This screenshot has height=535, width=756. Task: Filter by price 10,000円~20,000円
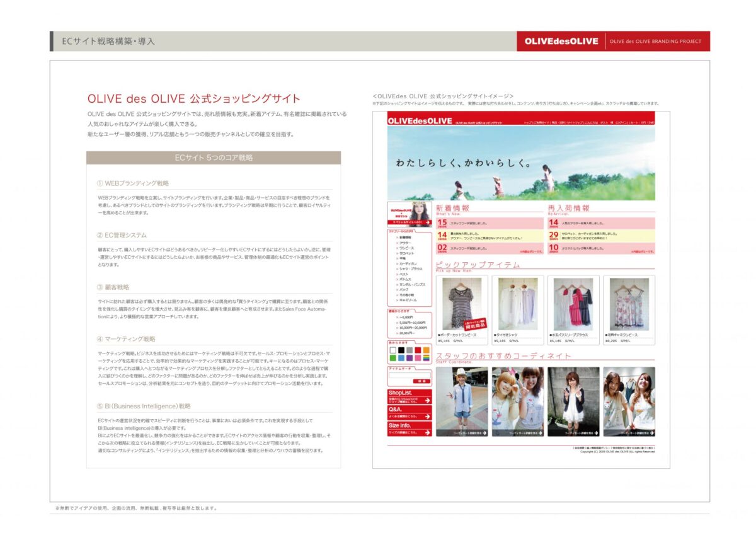click(413, 328)
